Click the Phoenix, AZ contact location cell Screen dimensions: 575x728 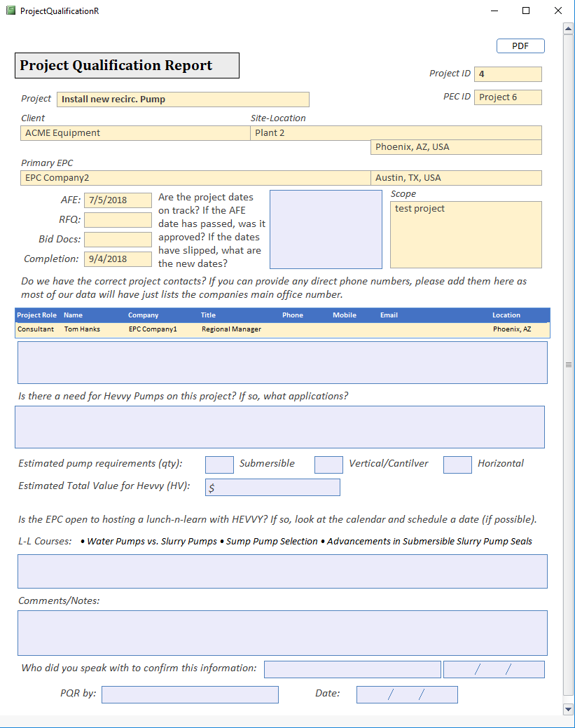pos(512,329)
